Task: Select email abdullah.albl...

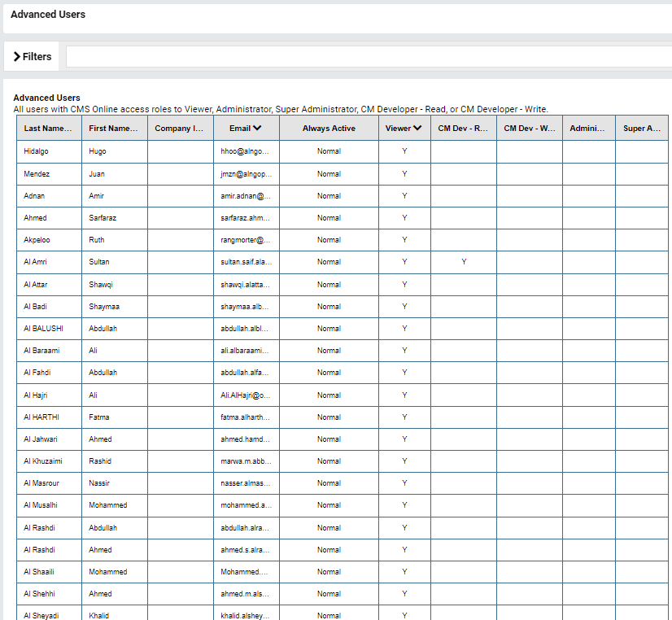Action: click(x=244, y=328)
